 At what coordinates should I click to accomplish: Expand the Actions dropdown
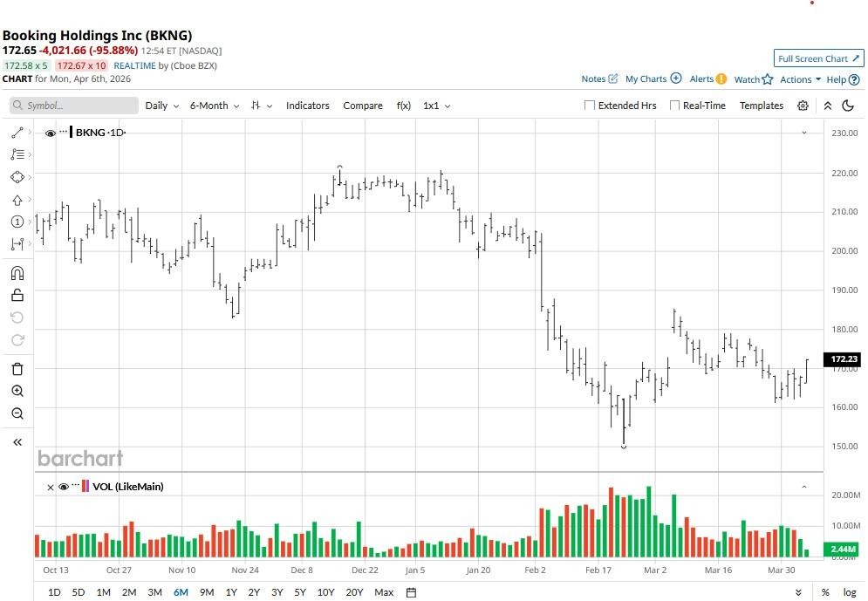tap(801, 79)
